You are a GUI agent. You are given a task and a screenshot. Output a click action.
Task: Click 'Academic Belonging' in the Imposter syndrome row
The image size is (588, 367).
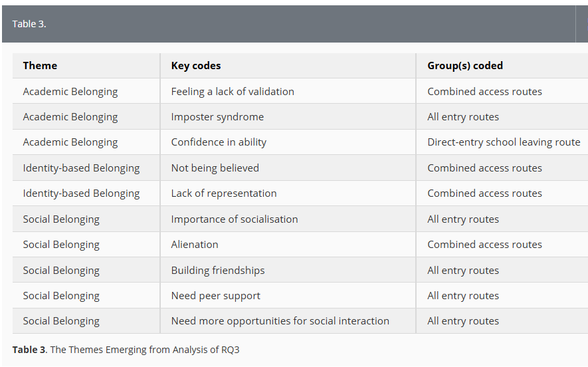pos(70,117)
